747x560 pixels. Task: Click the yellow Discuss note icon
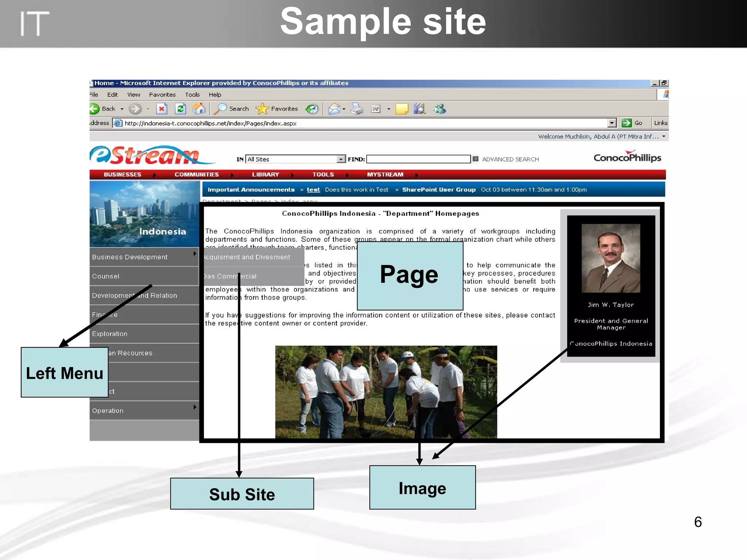pos(402,109)
